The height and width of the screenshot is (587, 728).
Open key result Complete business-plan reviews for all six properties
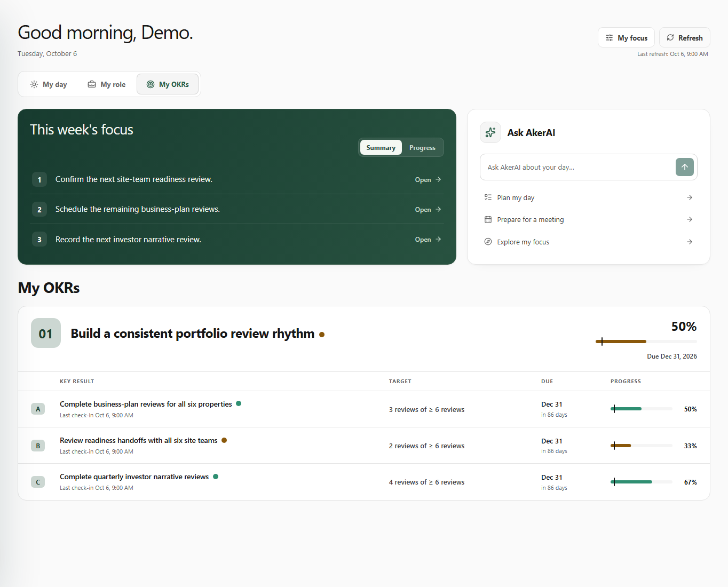point(146,404)
